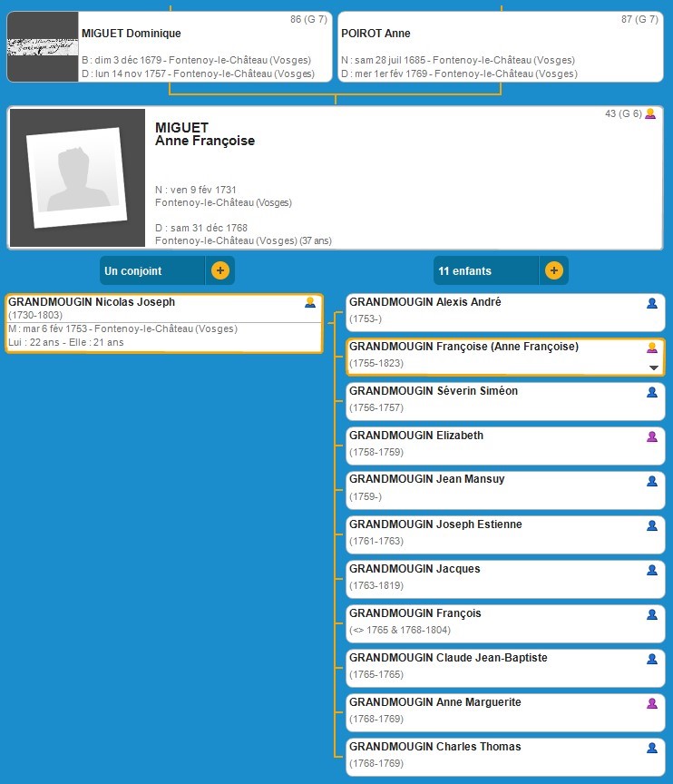Click person icon on Alexis André card
The image size is (673, 784).
click(651, 303)
